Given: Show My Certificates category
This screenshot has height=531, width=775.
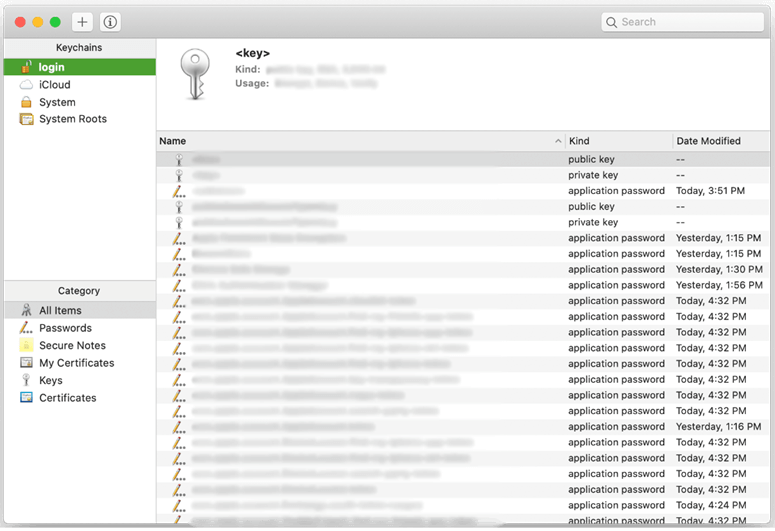Looking at the screenshot, I should point(76,363).
